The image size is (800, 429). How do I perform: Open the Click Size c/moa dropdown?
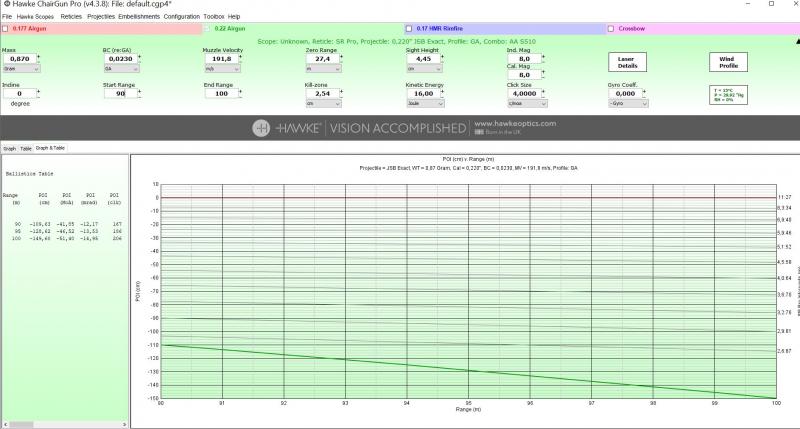pos(527,103)
